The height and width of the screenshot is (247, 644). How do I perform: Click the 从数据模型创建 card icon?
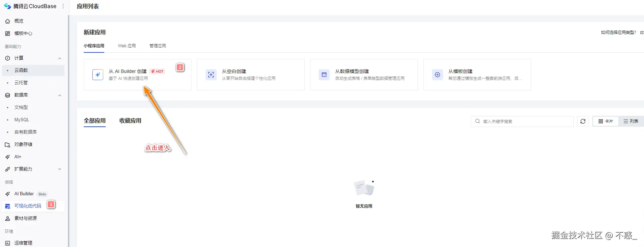pos(324,75)
